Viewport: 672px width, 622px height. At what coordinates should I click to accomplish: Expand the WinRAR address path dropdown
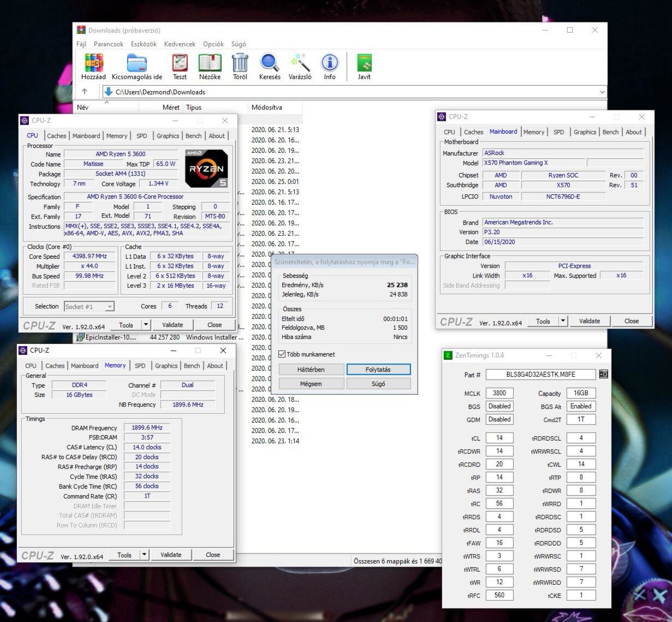point(602,92)
